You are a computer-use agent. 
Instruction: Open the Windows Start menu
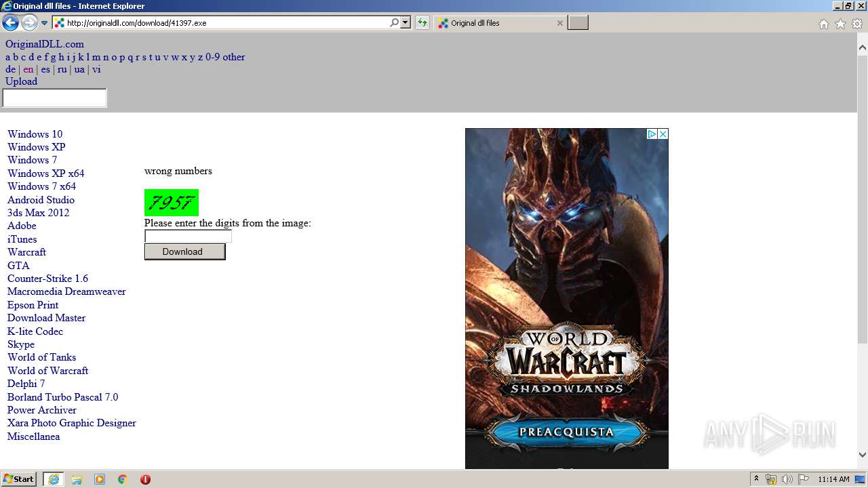pos(18,479)
